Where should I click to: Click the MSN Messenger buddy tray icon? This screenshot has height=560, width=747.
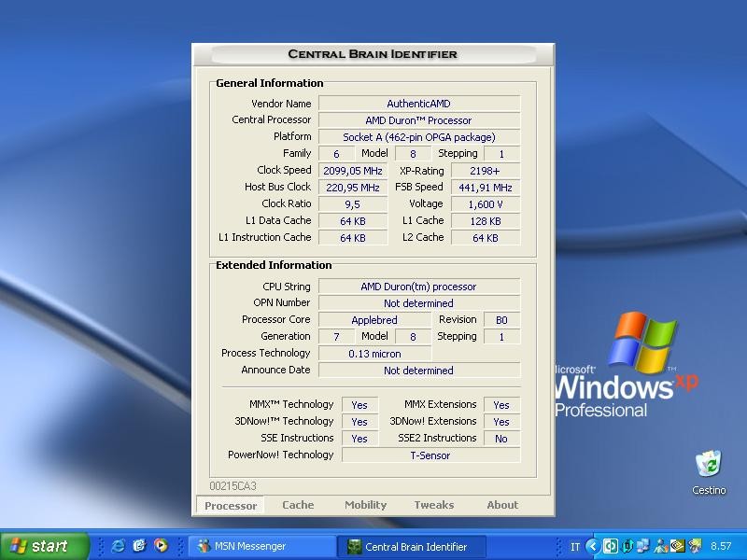(661, 546)
